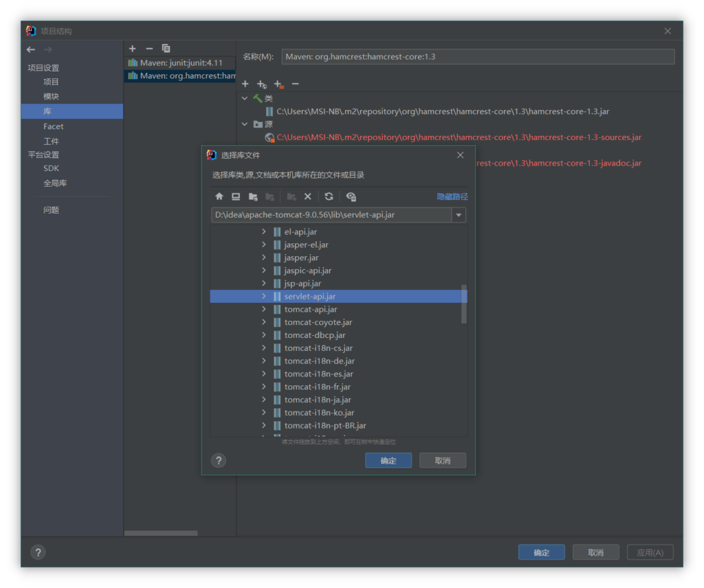Refresh the file tree
This screenshot has height=588, width=704.
(x=329, y=196)
